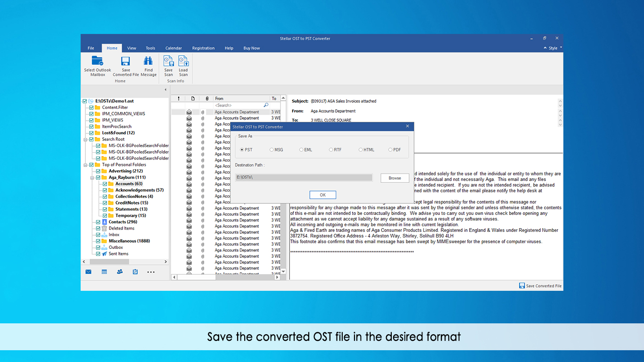Switch to the View ribbon tab

coord(132,48)
